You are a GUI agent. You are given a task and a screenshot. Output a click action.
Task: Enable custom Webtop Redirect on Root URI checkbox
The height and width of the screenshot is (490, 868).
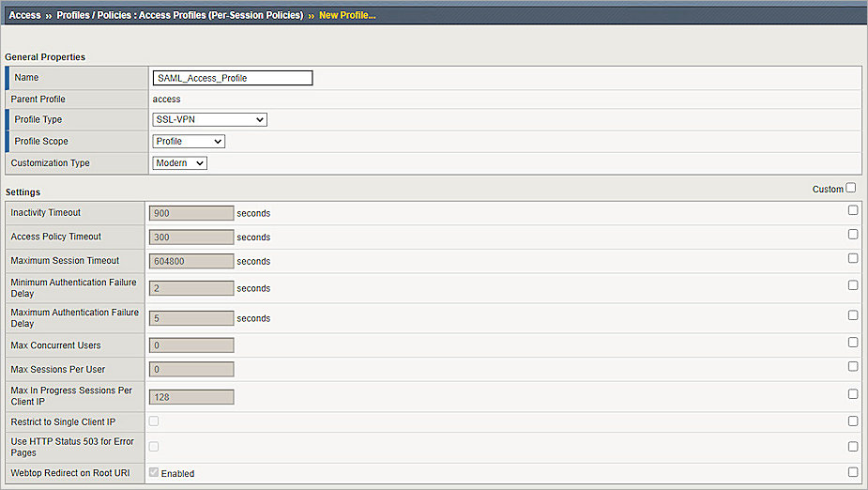[x=853, y=472]
